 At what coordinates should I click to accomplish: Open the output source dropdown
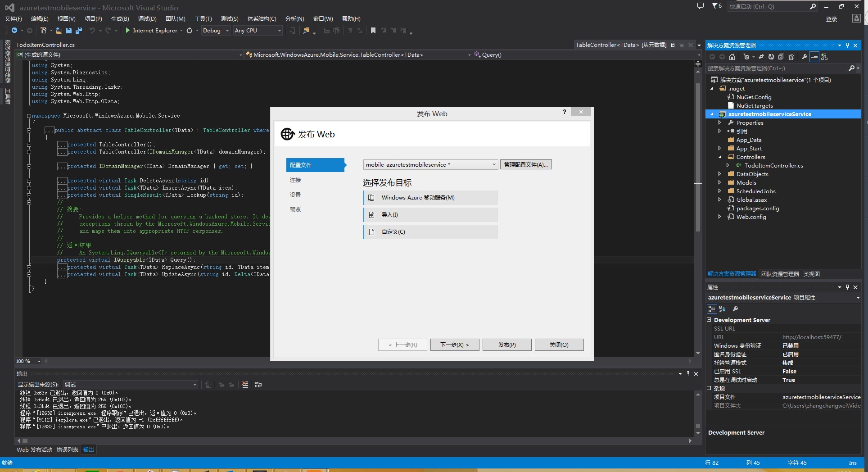point(130,385)
